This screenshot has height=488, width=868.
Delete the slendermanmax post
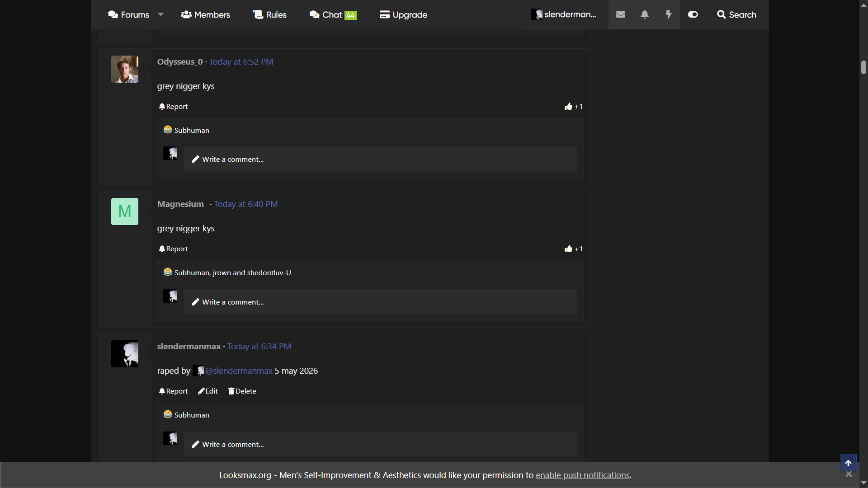pyautogui.click(x=242, y=391)
